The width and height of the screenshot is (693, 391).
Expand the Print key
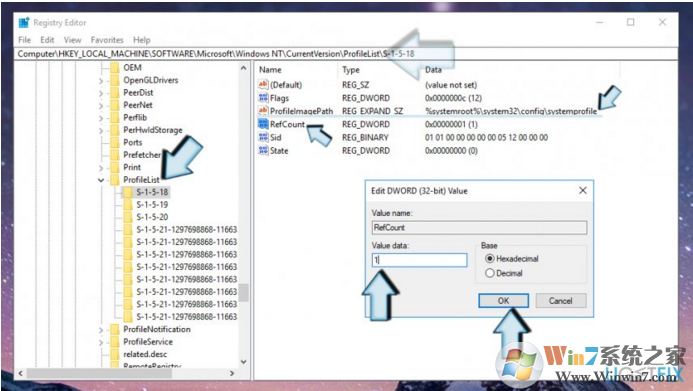point(101,167)
